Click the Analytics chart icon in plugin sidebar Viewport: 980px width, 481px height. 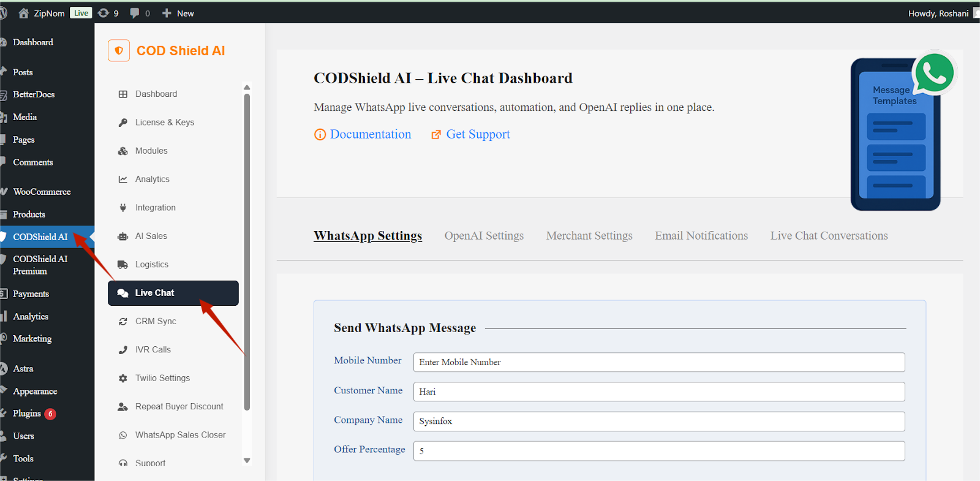(123, 180)
